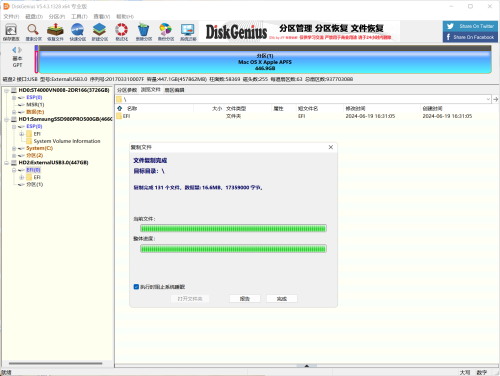
Task: Click the Share On Twitter button
Action: pyautogui.click(x=470, y=26)
